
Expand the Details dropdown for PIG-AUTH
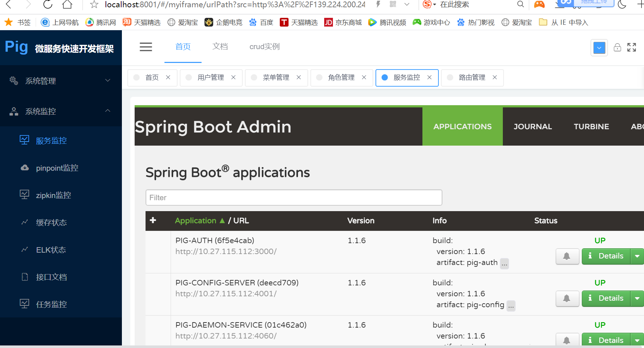pos(637,256)
